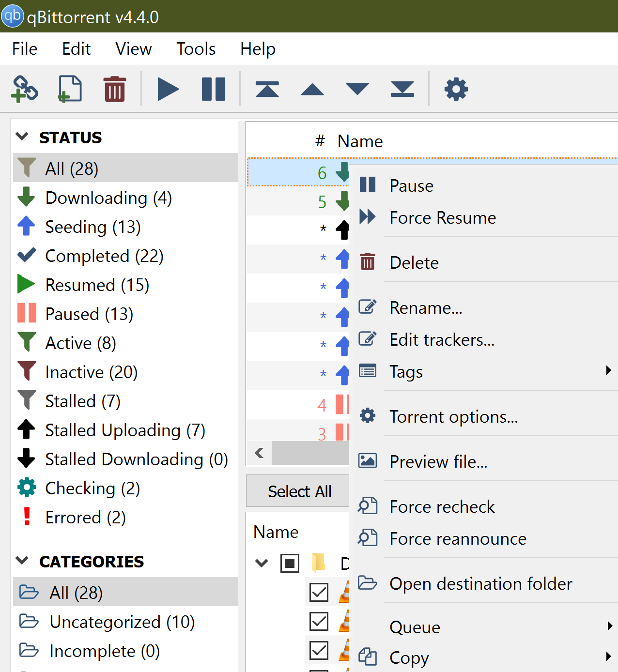
Task: Open the Tools menu
Action: (196, 49)
